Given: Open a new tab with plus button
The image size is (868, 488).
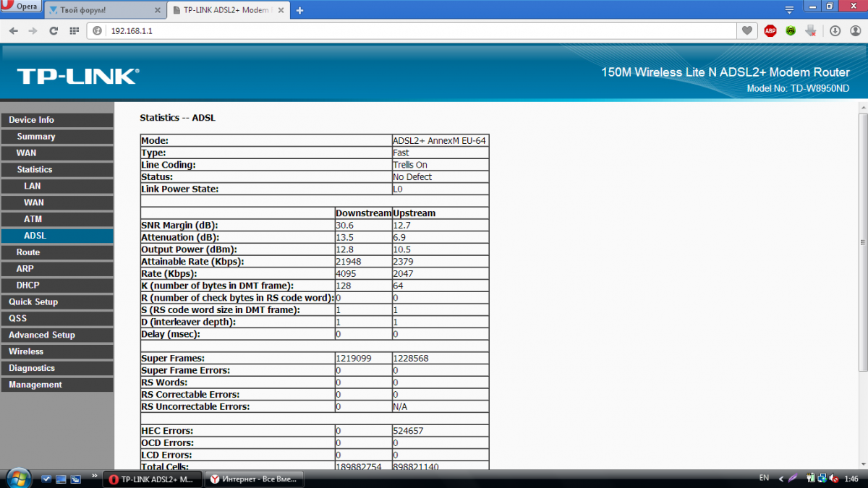Looking at the screenshot, I should tap(300, 10).
